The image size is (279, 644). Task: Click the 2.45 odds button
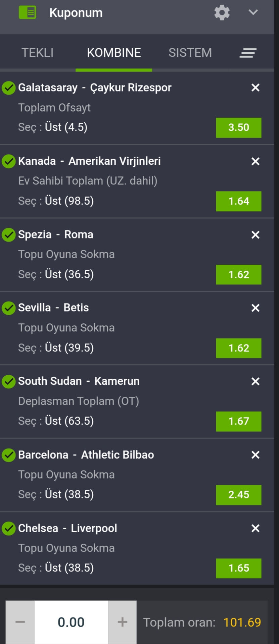pos(239,495)
